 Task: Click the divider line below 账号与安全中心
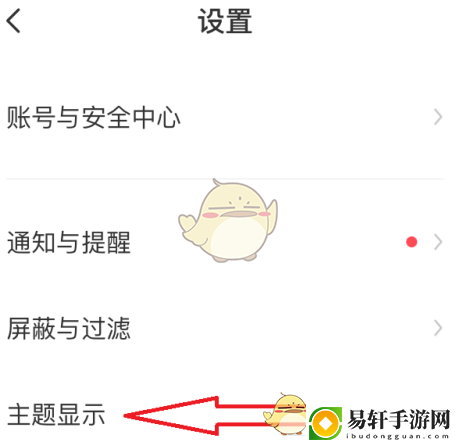[x=225, y=179]
